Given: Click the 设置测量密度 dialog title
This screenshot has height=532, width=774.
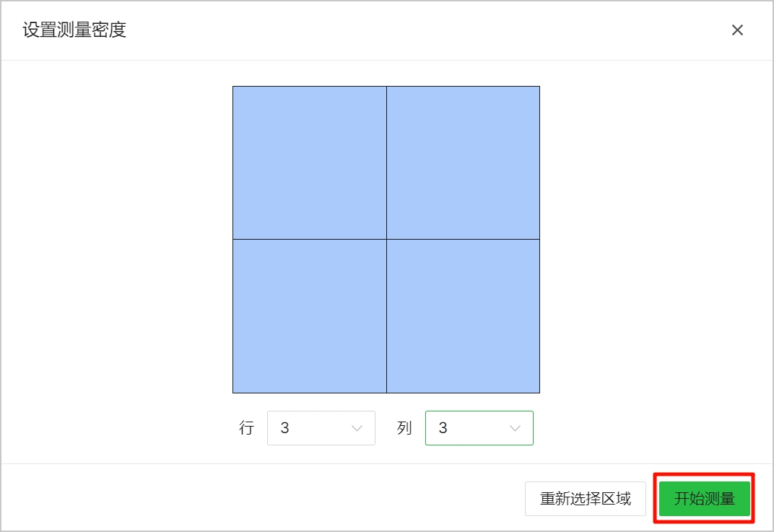Looking at the screenshot, I should 74,30.
